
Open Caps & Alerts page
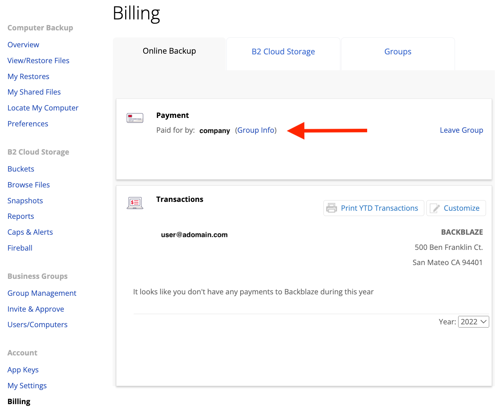tap(30, 232)
